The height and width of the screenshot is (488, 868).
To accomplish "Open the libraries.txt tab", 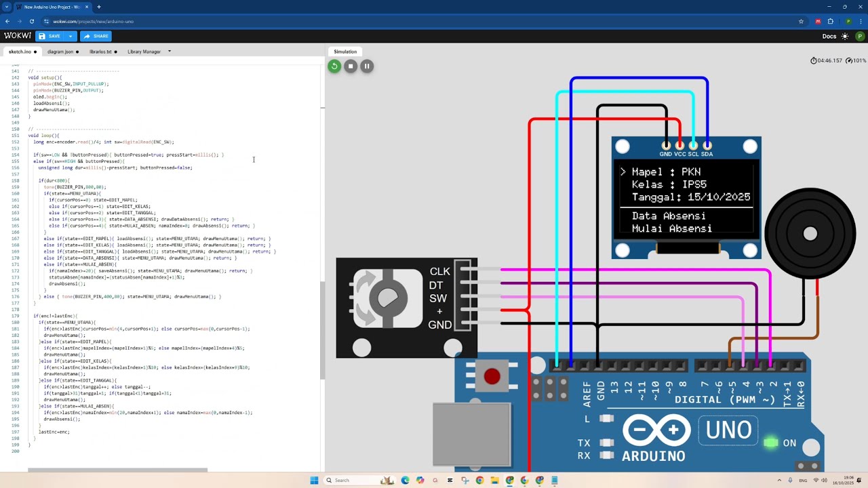I will pos(102,52).
